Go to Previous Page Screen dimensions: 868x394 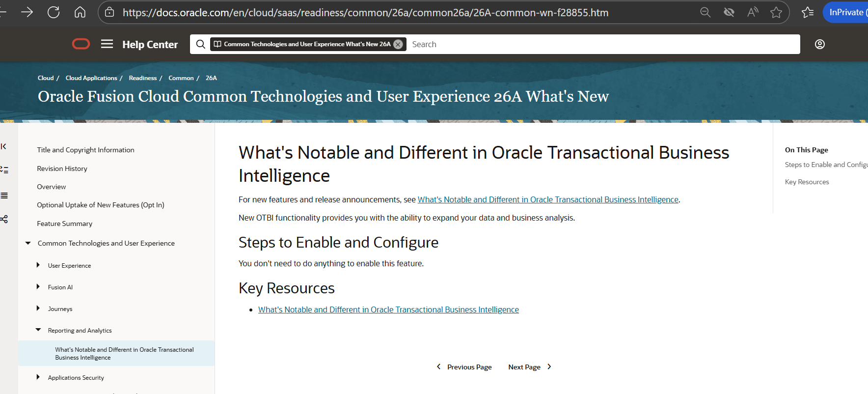[464, 367]
